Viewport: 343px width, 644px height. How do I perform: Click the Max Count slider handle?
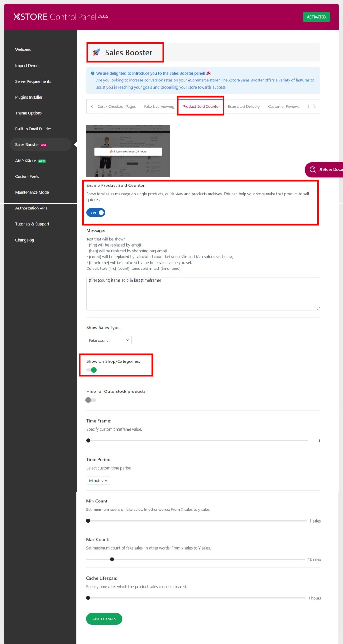tap(112, 559)
